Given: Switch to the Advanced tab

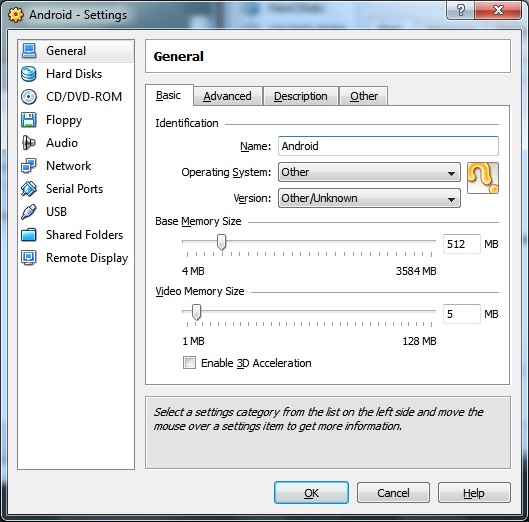Looking at the screenshot, I should (x=228, y=96).
